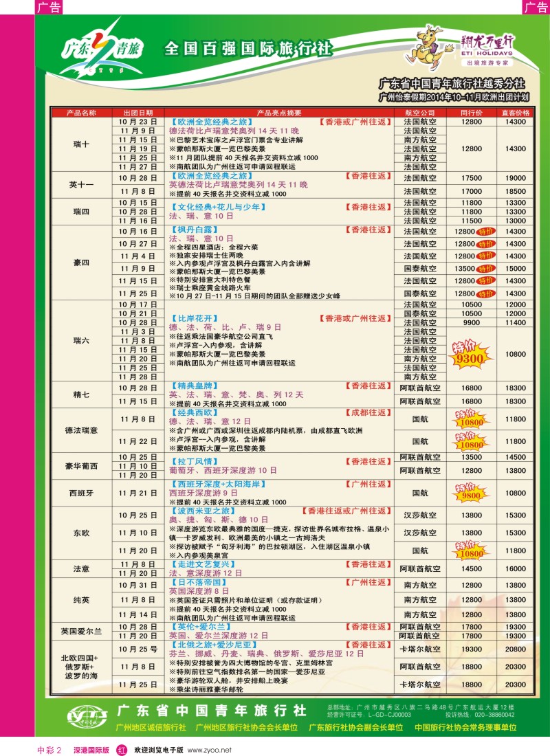Click the tour title 【比岸花开】
The width and height of the screenshot is (550, 756).
point(195,318)
